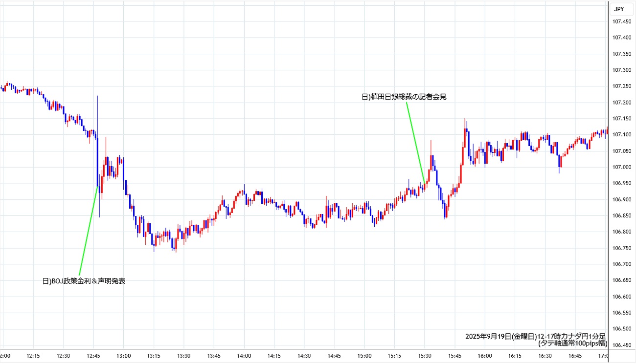The width and height of the screenshot is (636, 364).
Task: Click the vertical axis 100pips note caption
Action: [572, 343]
